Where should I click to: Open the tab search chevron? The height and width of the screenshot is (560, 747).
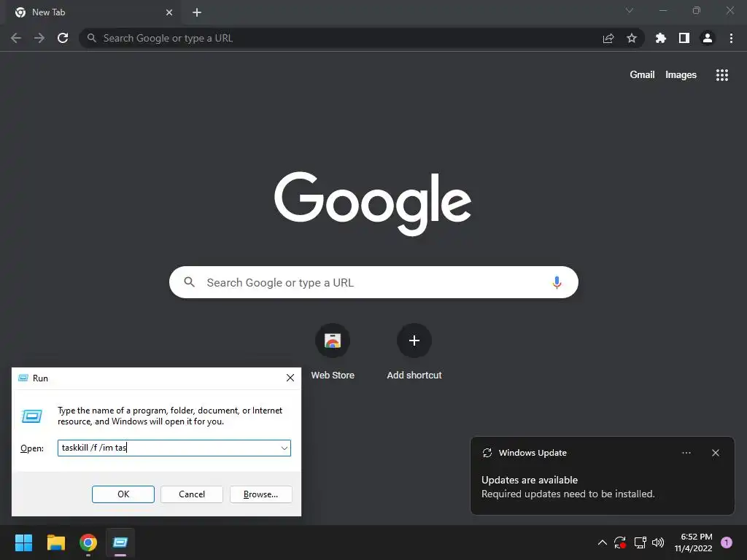click(x=630, y=10)
